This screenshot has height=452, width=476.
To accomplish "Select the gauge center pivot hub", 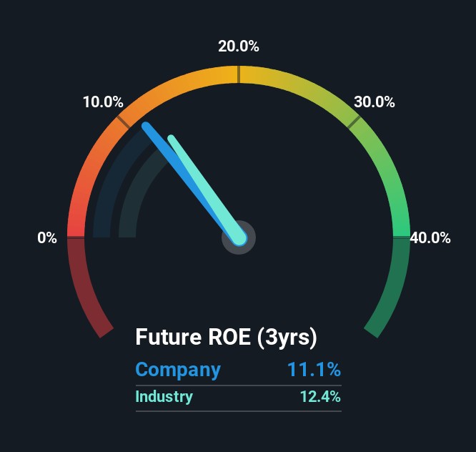I will [x=239, y=237].
